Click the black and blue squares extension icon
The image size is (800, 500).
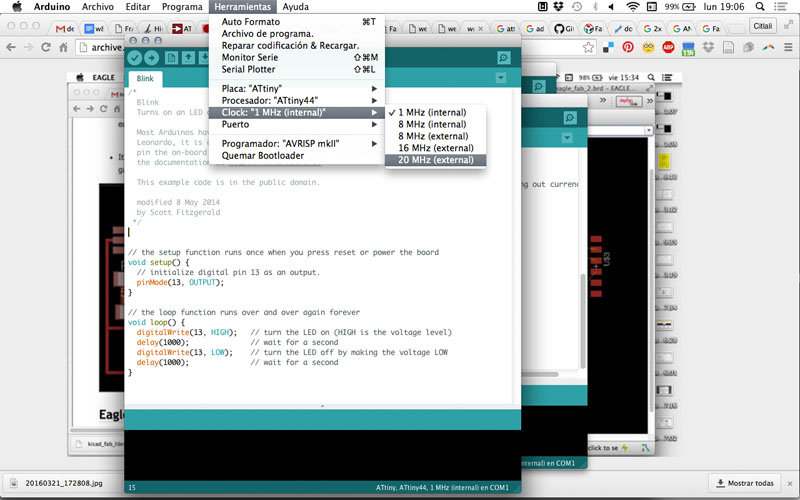608,47
